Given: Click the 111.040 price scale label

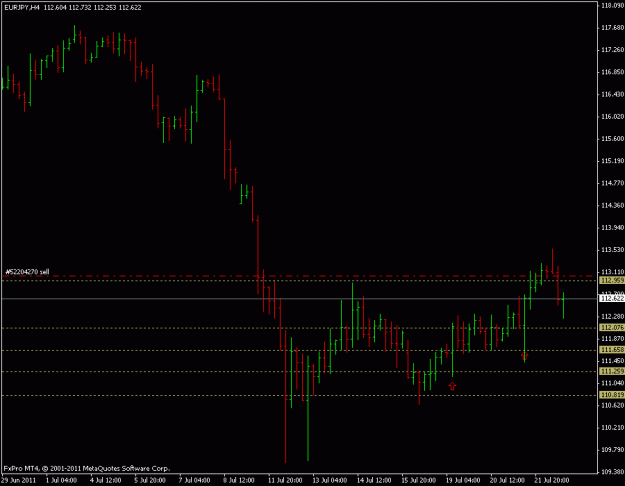Looking at the screenshot, I should click(x=612, y=383).
